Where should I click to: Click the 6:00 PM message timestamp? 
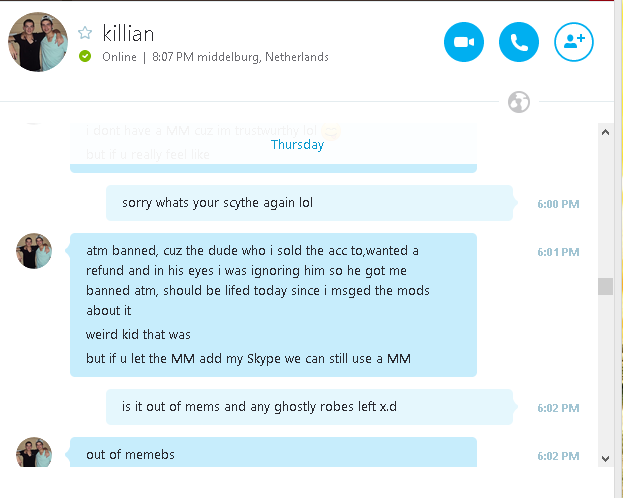click(x=558, y=204)
